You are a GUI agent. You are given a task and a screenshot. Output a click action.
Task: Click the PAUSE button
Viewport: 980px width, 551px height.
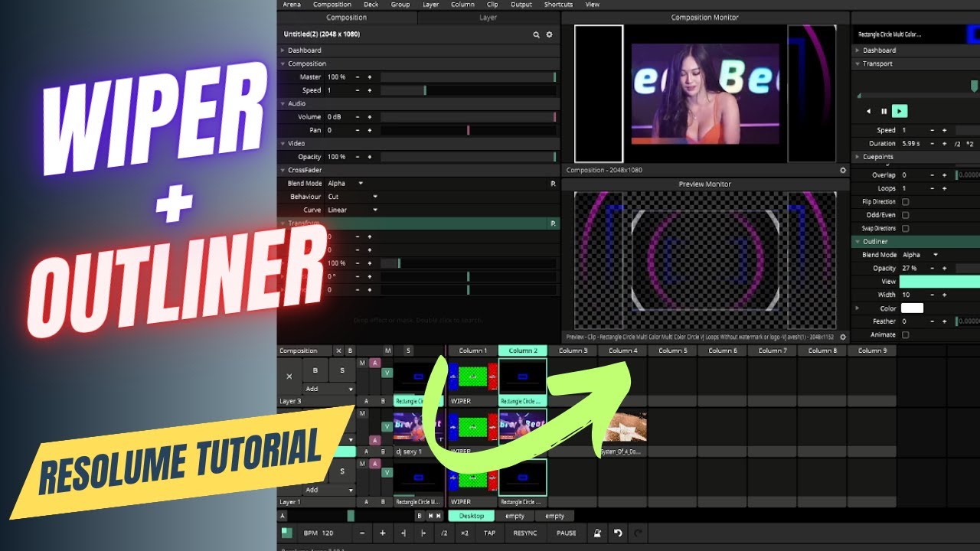click(567, 533)
